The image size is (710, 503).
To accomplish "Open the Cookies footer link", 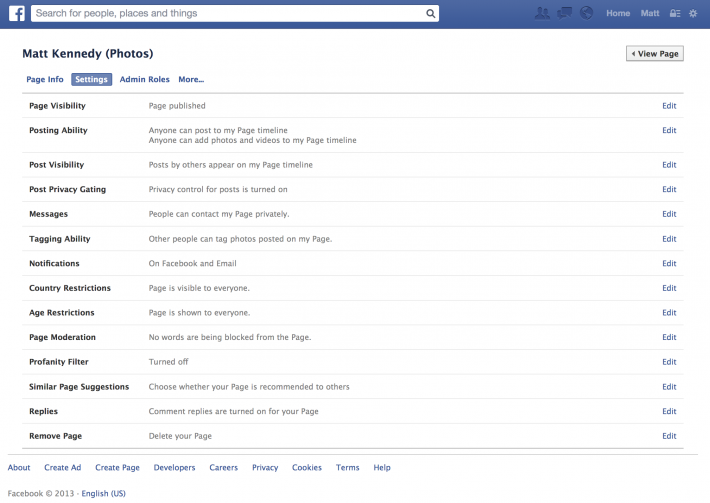I will [307, 467].
